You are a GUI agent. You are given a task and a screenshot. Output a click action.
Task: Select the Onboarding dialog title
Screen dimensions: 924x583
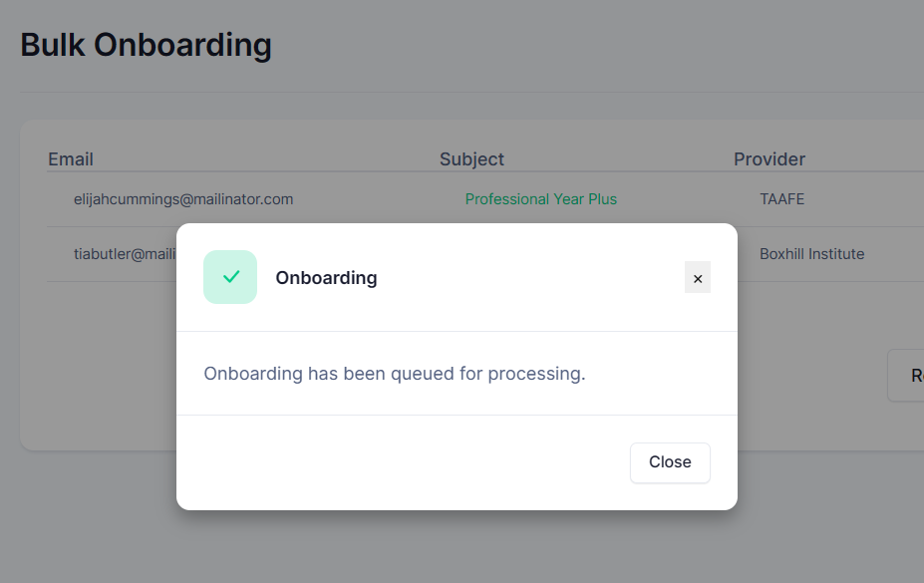point(327,277)
